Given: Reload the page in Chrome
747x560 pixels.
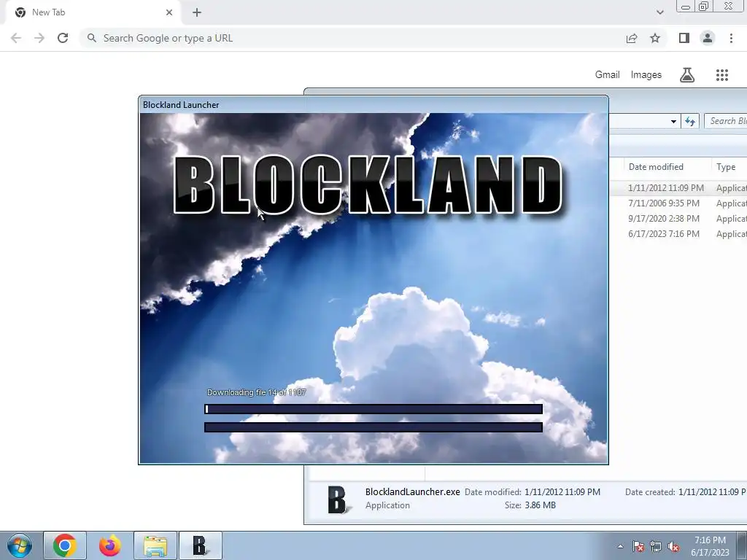Looking at the screenshot, I should (63, 38).
